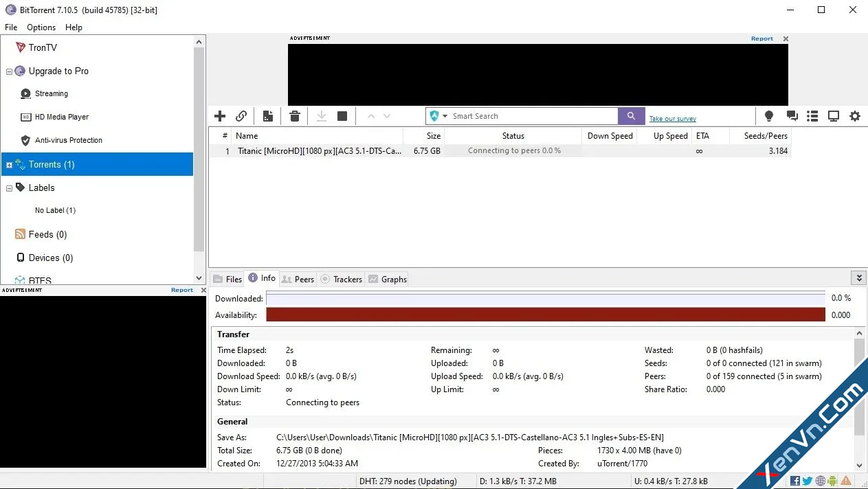The image size is (868, 489).
Task: Open Streaming under Upgrade to Pro
Action: coord(52,93)
